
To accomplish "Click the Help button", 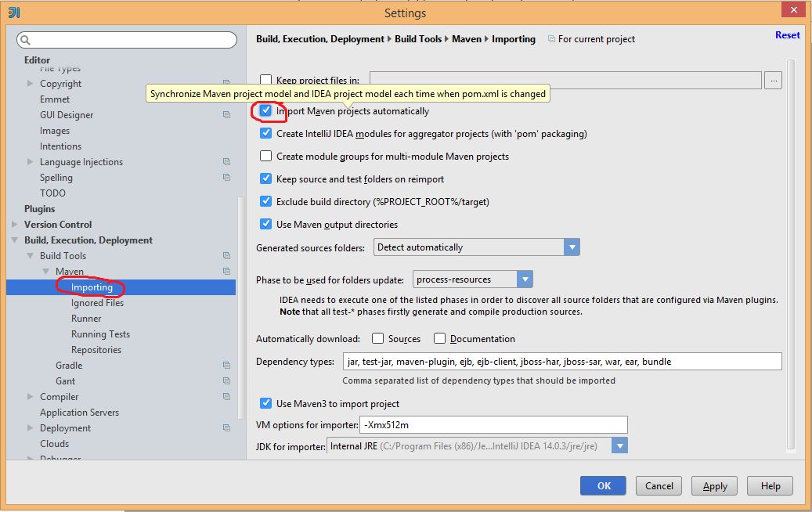I will click(770, 485).
